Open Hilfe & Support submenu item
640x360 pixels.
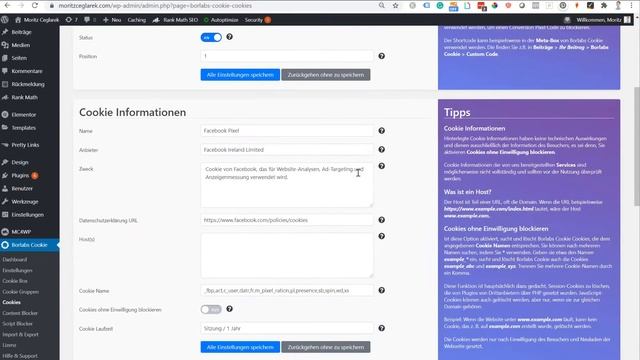pyautogui.click(x=20, y=356)
